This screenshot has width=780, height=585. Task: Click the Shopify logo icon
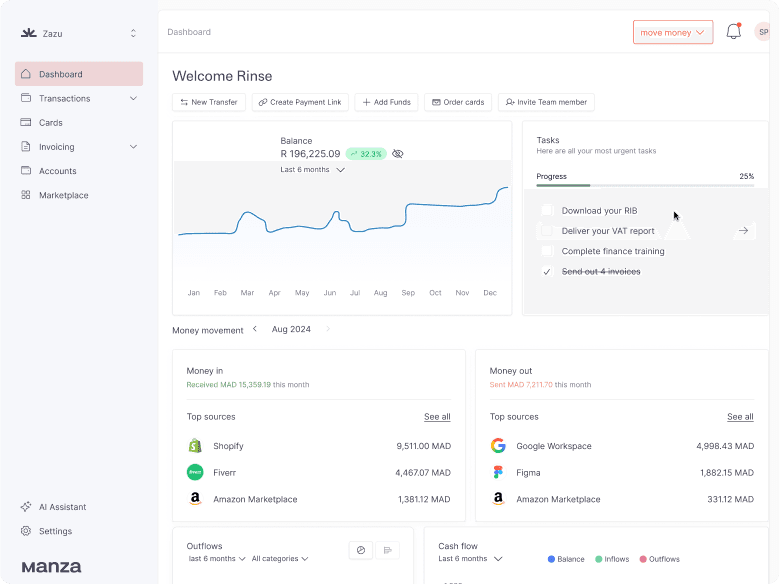tap(195, 446)
